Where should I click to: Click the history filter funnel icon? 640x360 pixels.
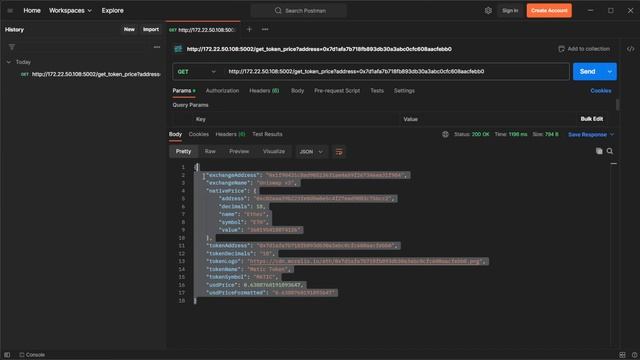click(x=12, y=47)
